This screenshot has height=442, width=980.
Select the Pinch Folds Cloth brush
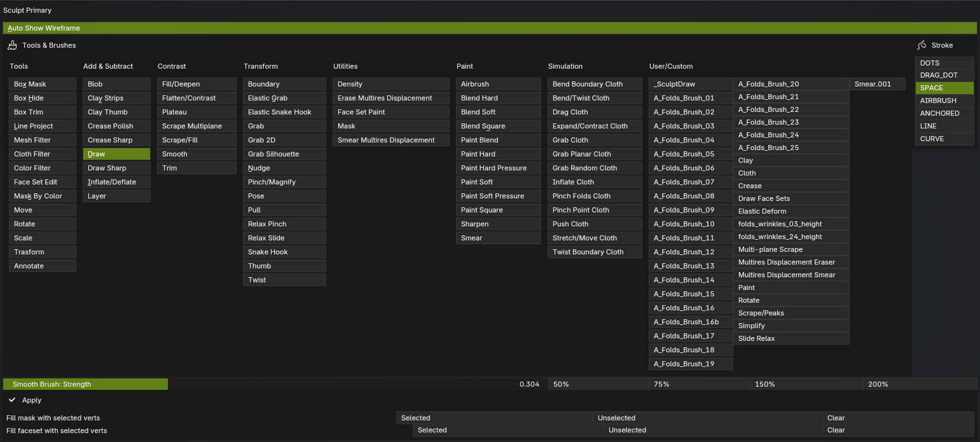(x=595, y=196)
